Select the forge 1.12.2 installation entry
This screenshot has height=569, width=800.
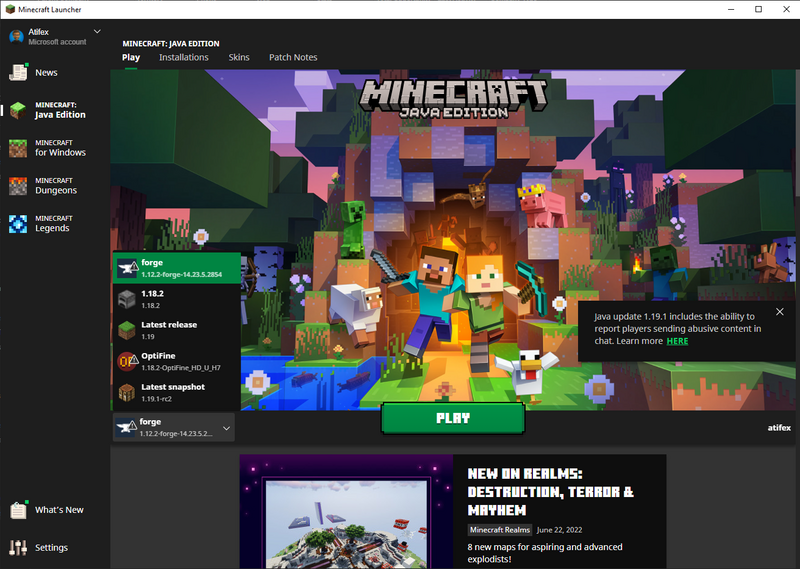[177, 268]
